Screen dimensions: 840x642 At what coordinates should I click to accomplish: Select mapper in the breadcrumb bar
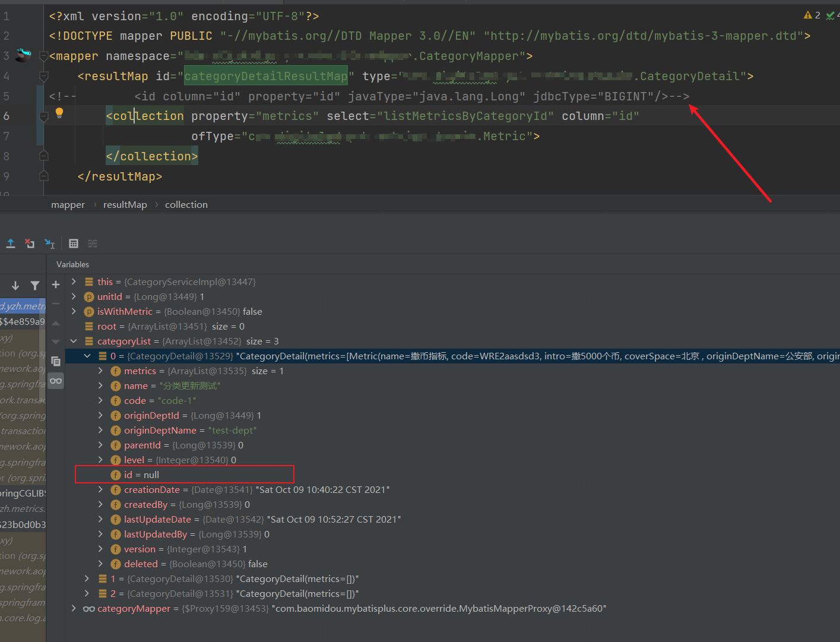[68, 205]
